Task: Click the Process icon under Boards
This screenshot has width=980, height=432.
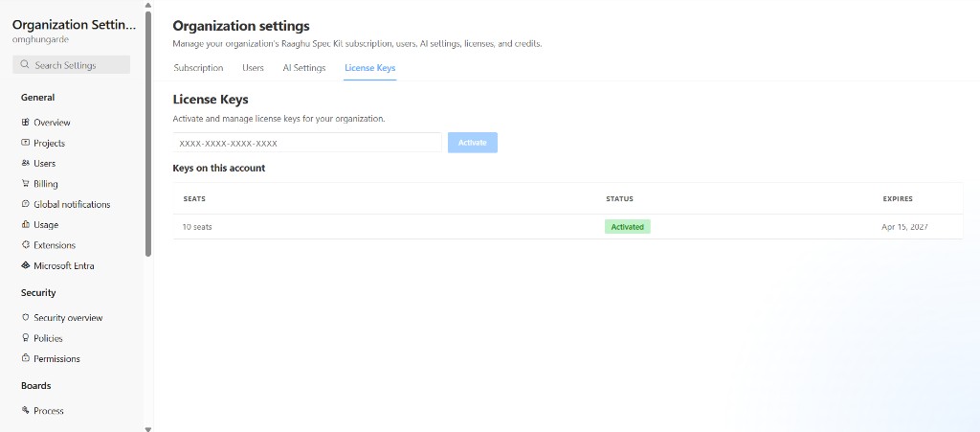Action: pyautogui.click(x=26, y=410)
